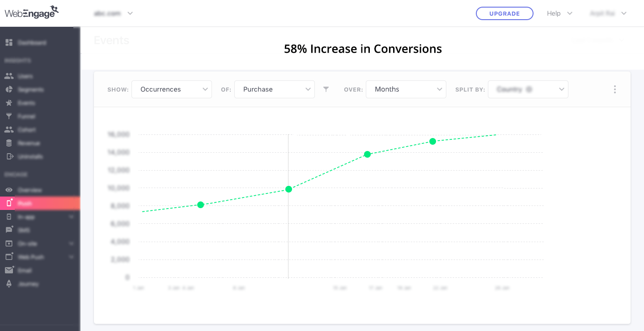Click the WebEngage logo

(31, 12)
